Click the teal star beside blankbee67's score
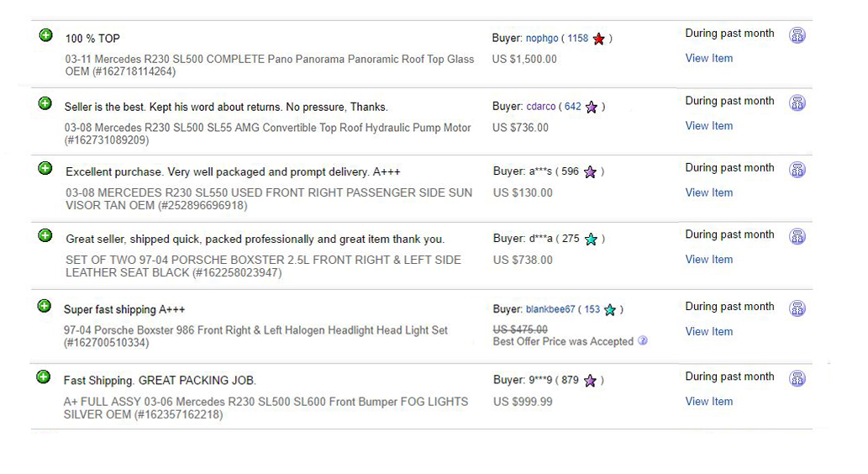Screen dimensions: 868x474 [x=609, y=309]
